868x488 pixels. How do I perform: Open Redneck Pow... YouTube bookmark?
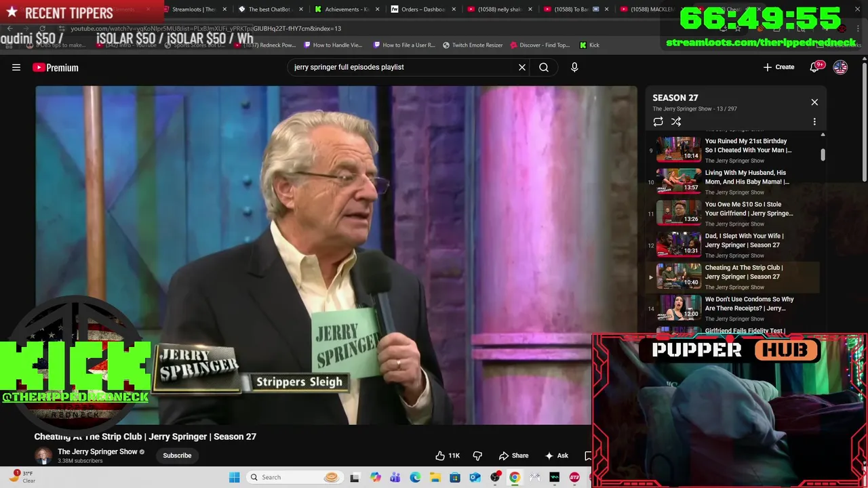[x=264, y=45]
